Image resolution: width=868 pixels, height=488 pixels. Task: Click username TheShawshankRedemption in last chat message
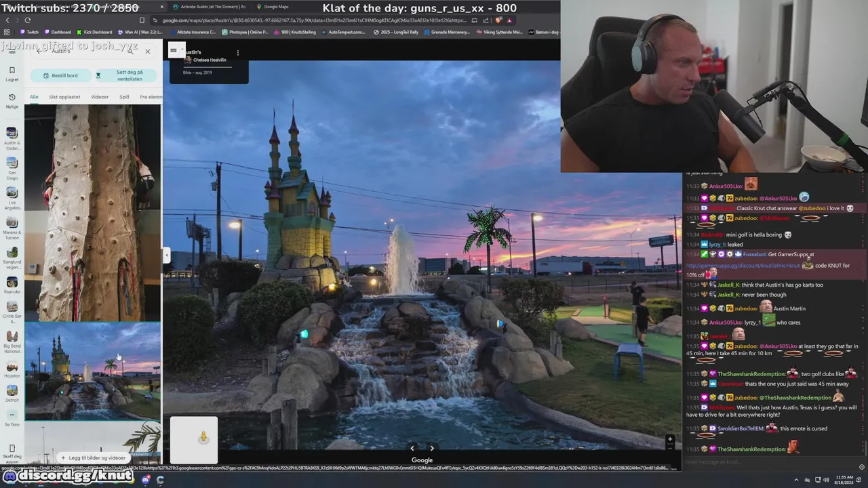(x=751, y=449)
